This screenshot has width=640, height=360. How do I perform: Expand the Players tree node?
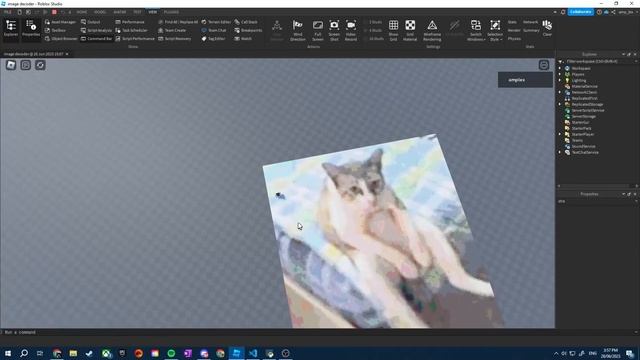coord(560,74)
